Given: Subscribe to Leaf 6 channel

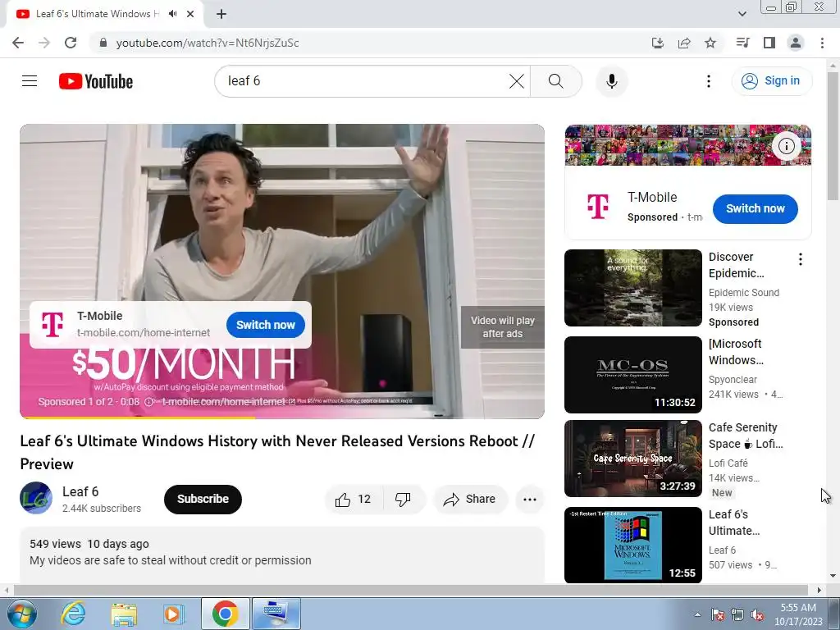Looking at the screenshot, I should pyautogui.click(x=203, y=500).
